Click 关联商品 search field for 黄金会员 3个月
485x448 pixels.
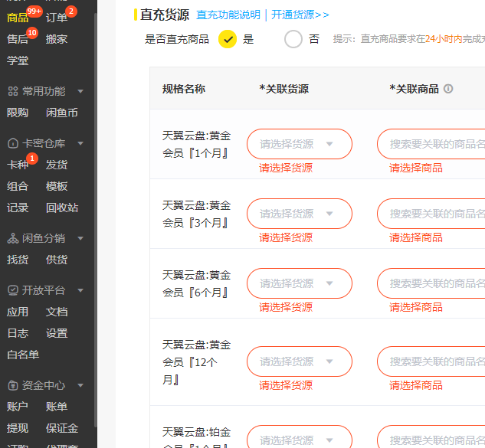431,214
